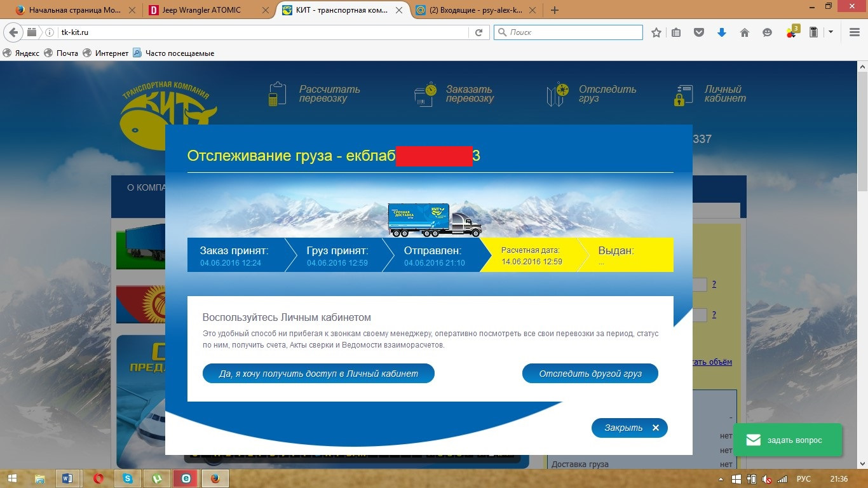Click the Воспользуйтесь Личным кабинетом heading
Viewport: 868px width, 488px height.
pos(287,317)
